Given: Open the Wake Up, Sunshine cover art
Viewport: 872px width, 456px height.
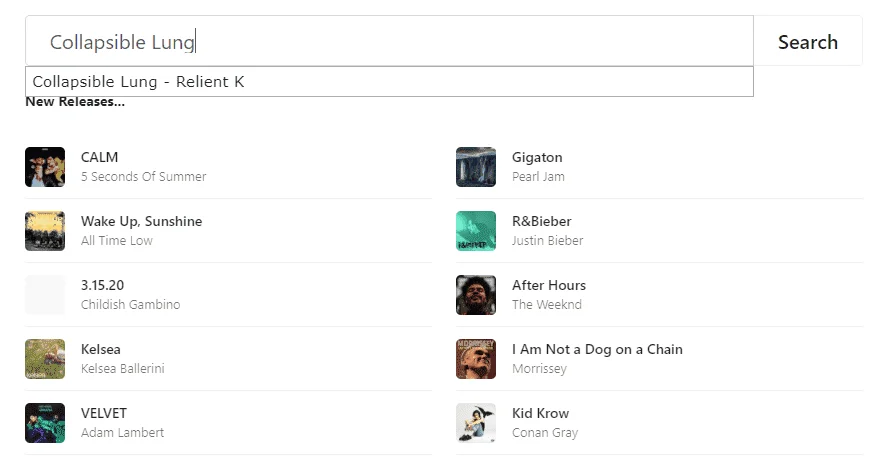Looking at the screenshot, I should [x=45, y=231].
